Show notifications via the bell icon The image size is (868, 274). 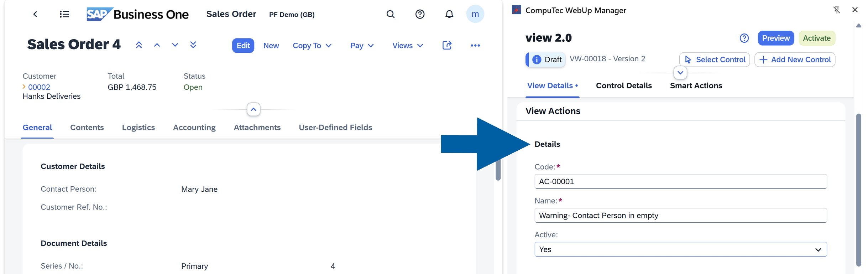click(449, 14)
